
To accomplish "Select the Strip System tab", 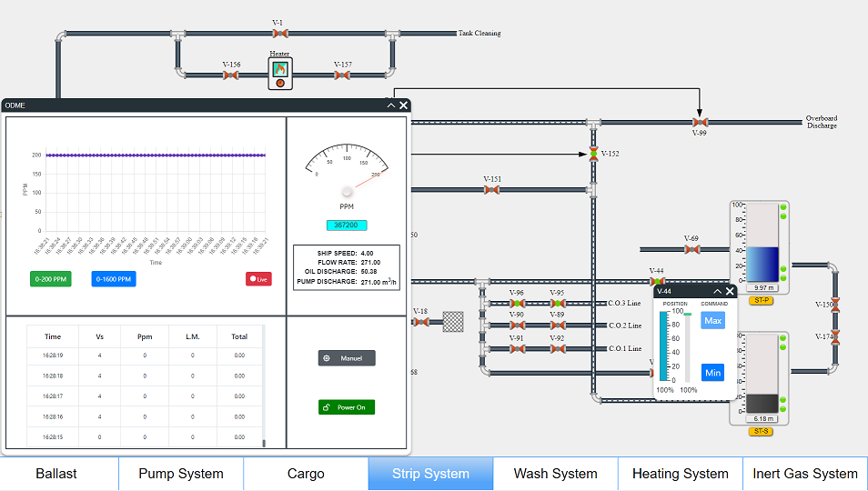I will pos(430,474).
